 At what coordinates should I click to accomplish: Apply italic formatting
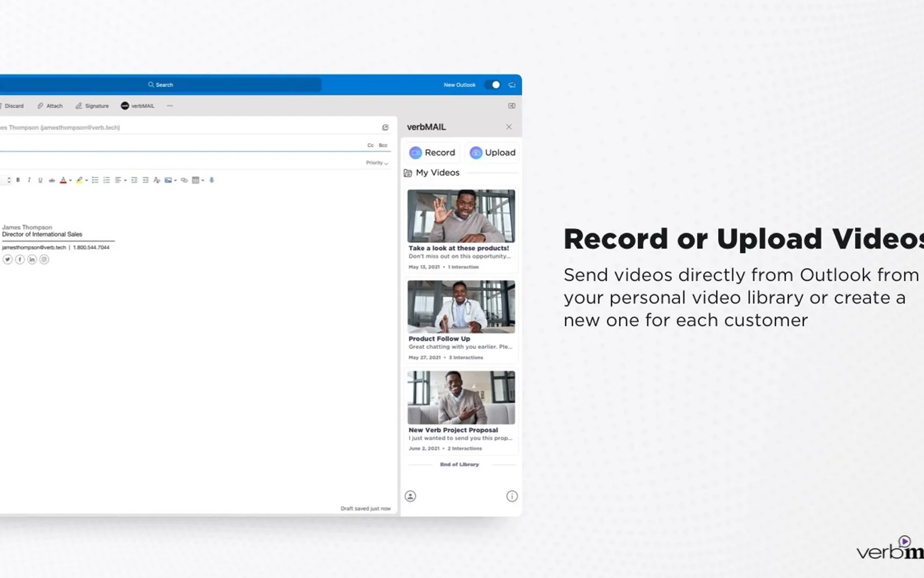click(29, 180)
